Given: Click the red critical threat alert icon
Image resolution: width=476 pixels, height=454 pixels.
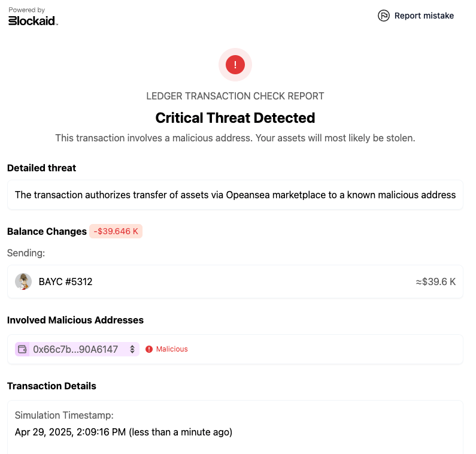Looking at the screenshot, I should (235, 65).
